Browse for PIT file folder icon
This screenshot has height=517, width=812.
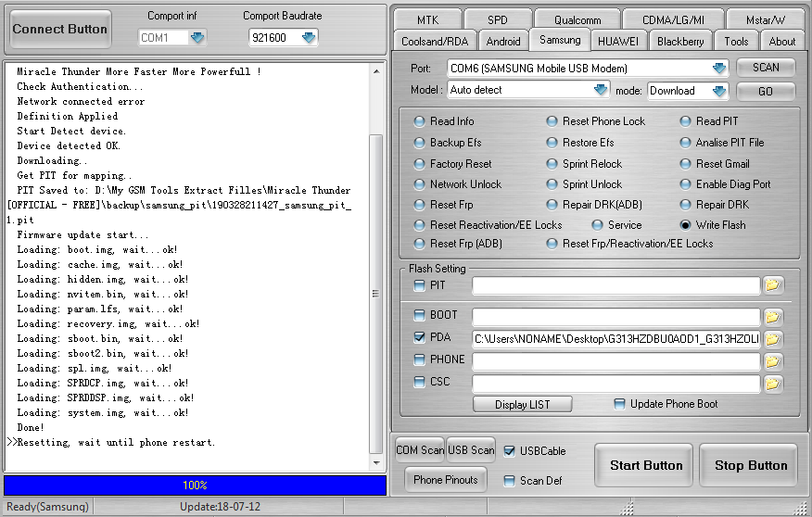point(773,285)
